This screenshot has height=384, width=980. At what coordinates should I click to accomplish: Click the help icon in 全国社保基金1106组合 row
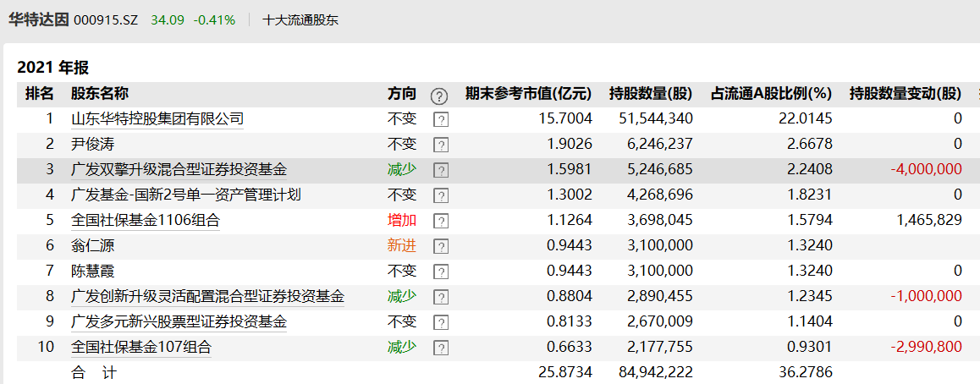(x=440, y=221)
